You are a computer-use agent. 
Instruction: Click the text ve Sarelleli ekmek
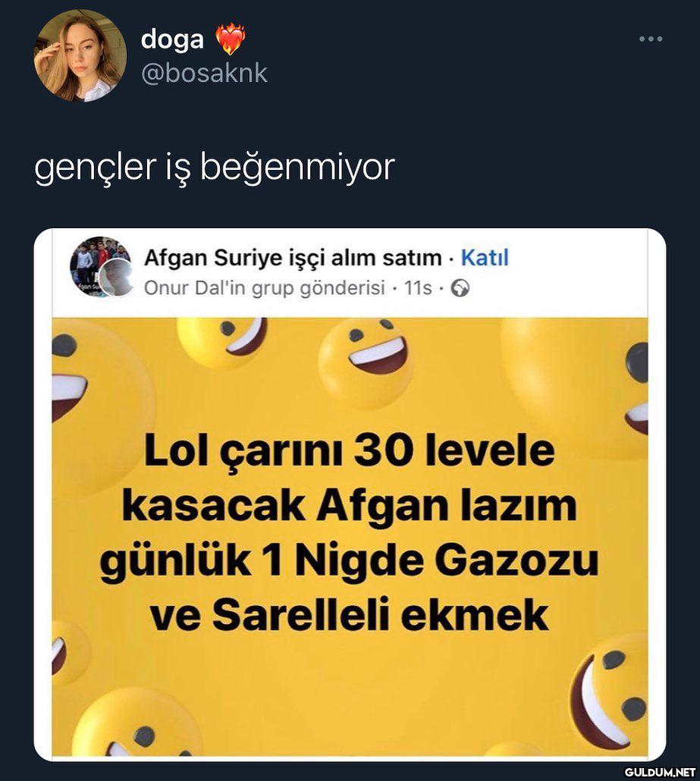(x=350, y=615)
